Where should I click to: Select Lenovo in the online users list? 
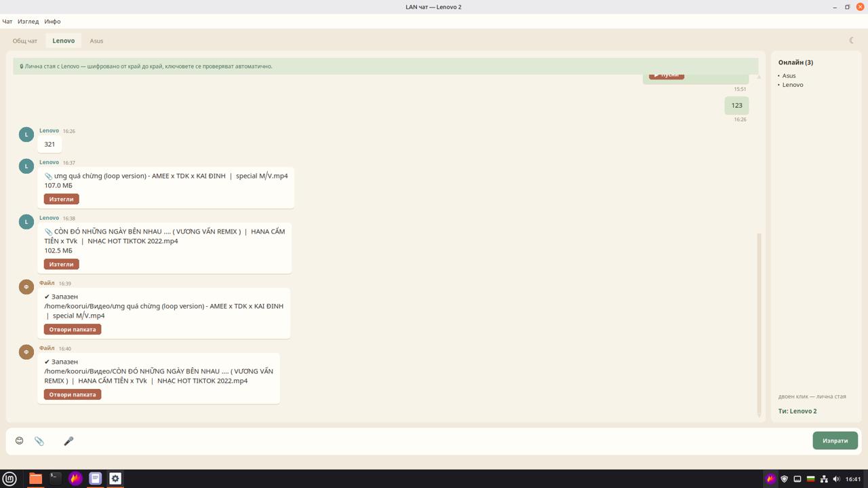coord(793,85)
